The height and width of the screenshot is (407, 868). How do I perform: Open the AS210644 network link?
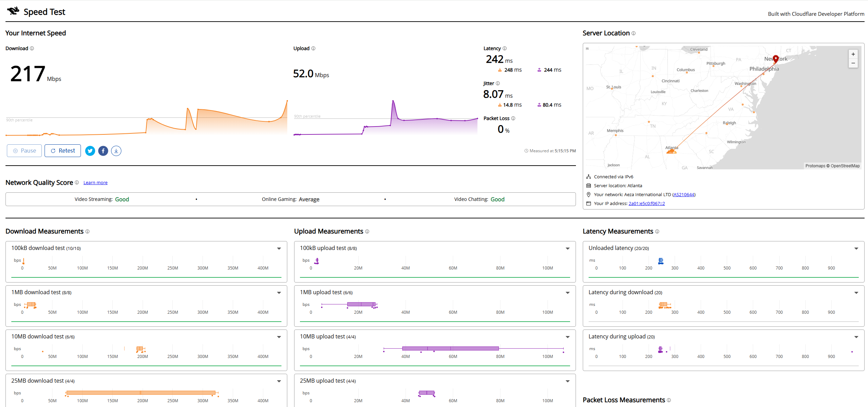point(684,195)
